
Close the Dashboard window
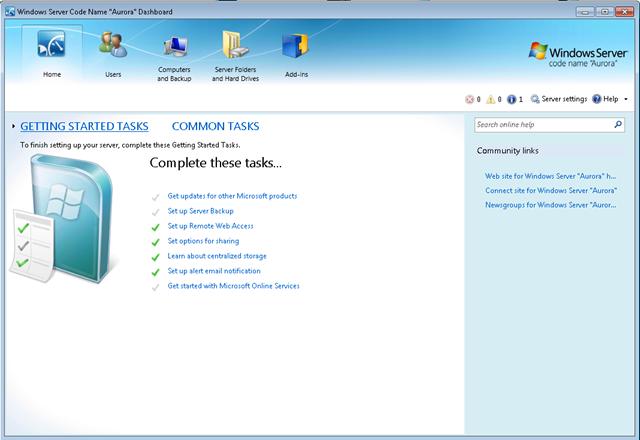(x=624, y=11)
